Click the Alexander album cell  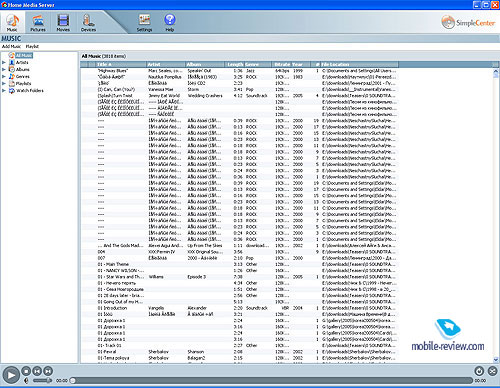197,308
